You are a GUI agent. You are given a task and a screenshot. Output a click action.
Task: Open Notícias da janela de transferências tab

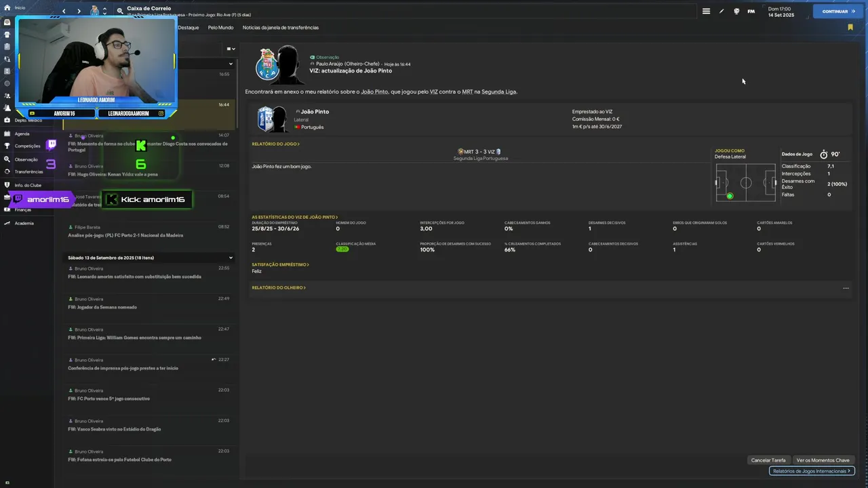281,28
